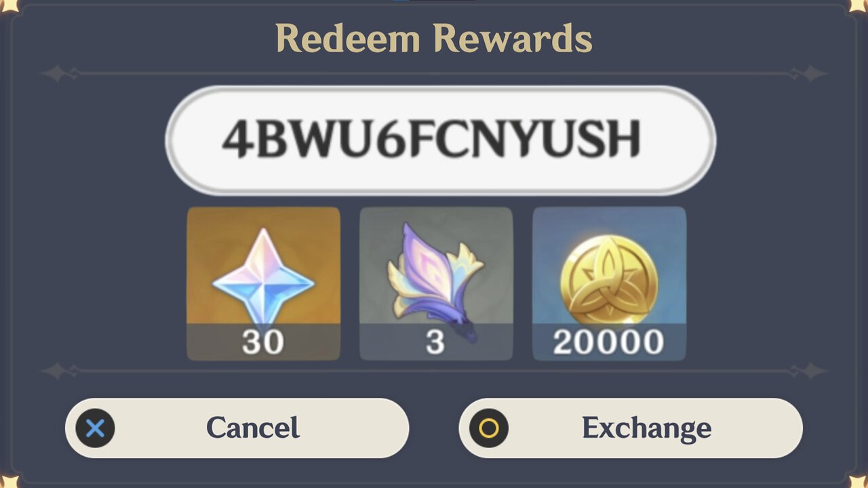
Task: Click the gold star in bottom-left corner
Action: (8, 481)
